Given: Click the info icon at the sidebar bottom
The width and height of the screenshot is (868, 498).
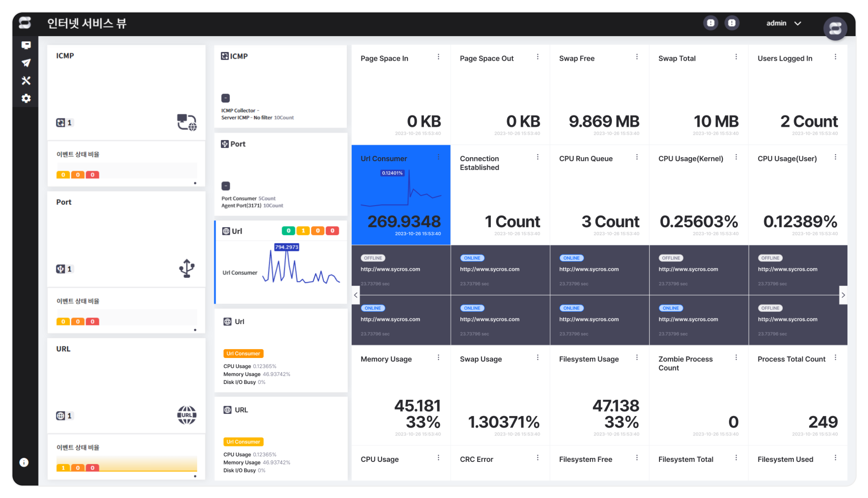Looking at the screenshot, I should (24, 462).
